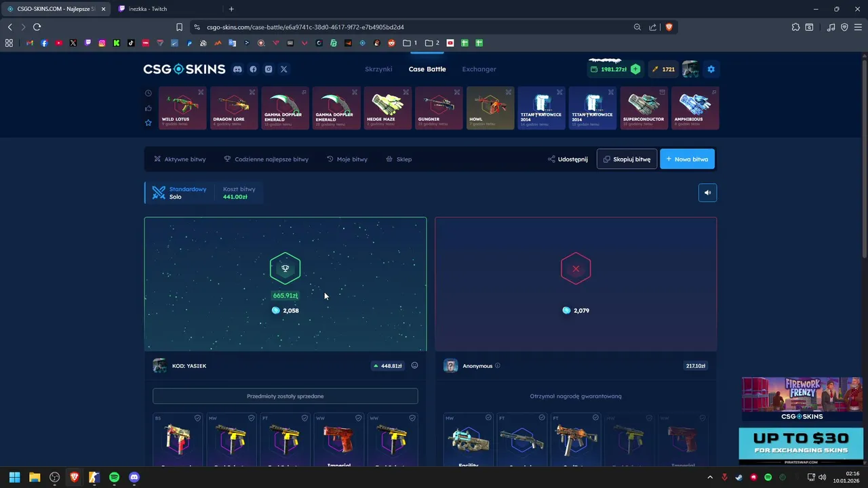Open the Howl drop card

(x=490, y=108)
